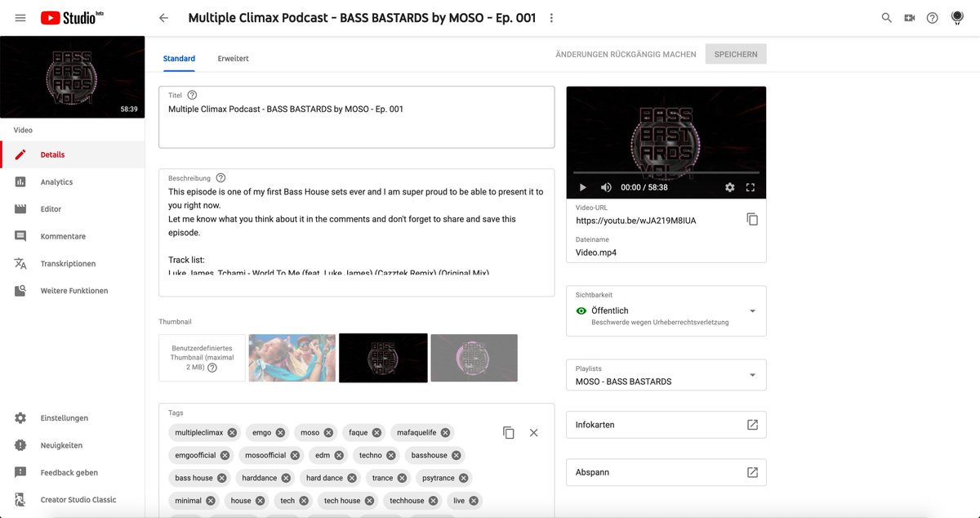980x518 pixels.
Task: Click Änderungen rückgängig machen button
Action: [626, 54]
